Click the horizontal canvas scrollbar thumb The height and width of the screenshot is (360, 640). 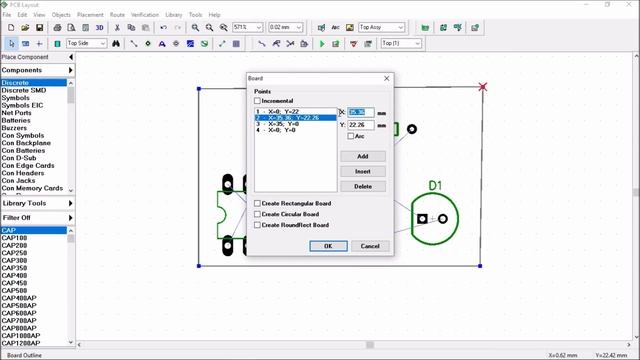[370, 345]
